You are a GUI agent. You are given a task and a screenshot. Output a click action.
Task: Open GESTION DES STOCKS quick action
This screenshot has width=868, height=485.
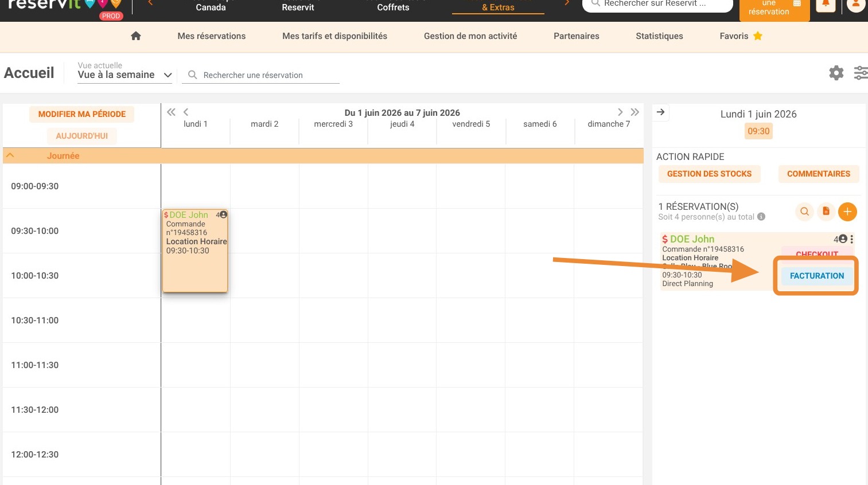[709, 174]
